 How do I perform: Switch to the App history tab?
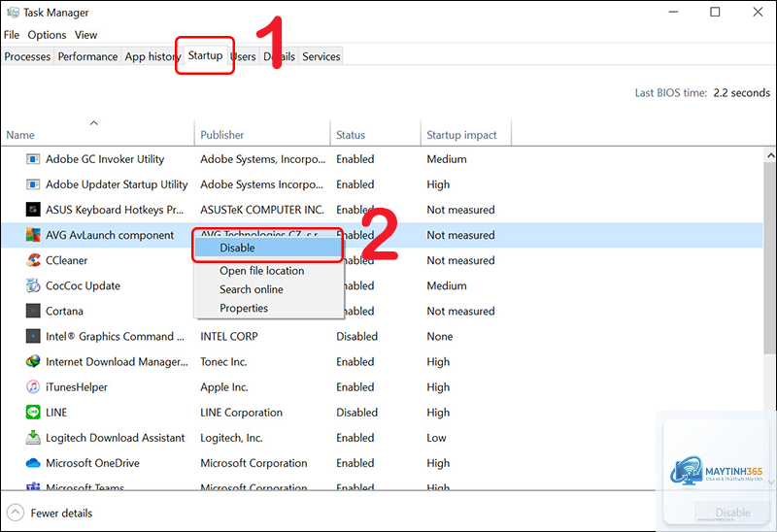click(152, 56)
